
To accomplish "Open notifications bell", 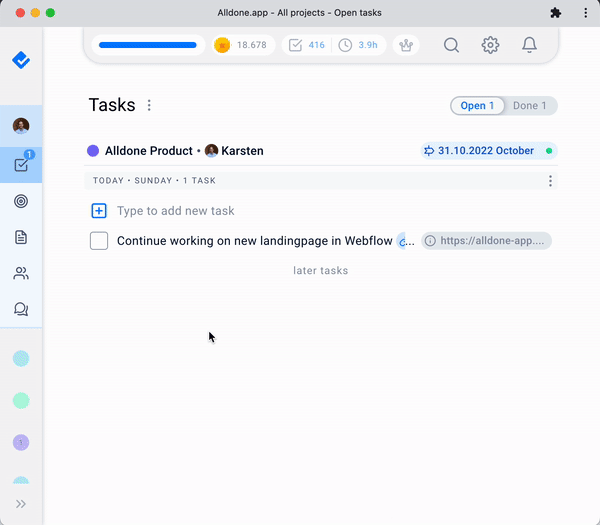I will [x=530, y=45].
